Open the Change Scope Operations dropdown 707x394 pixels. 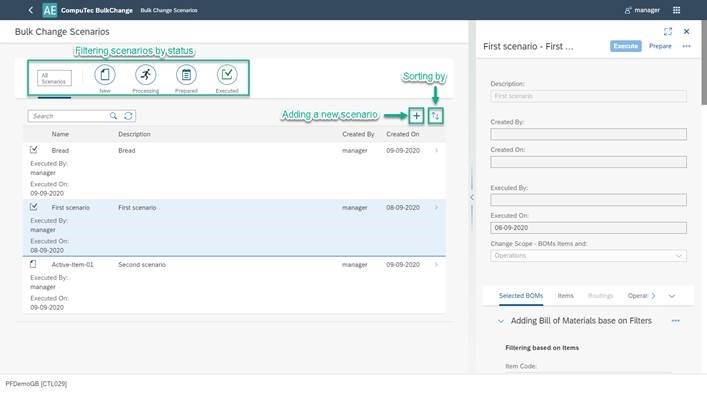(588, 256)
